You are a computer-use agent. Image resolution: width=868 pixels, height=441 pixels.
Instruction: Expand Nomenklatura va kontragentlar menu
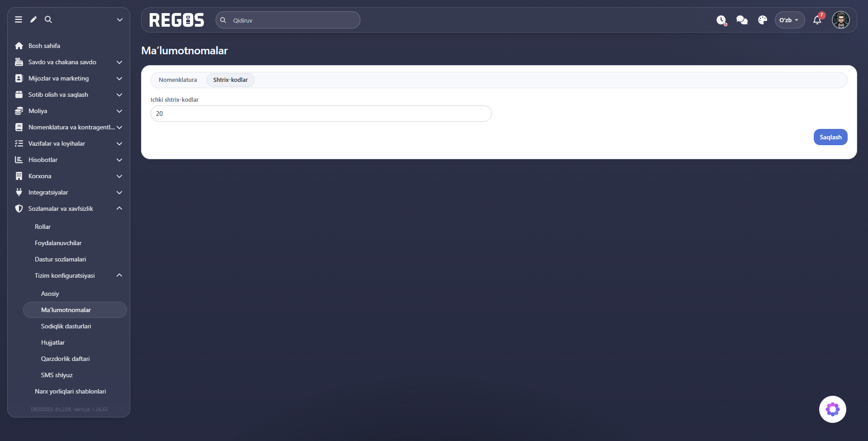(69, 127)
